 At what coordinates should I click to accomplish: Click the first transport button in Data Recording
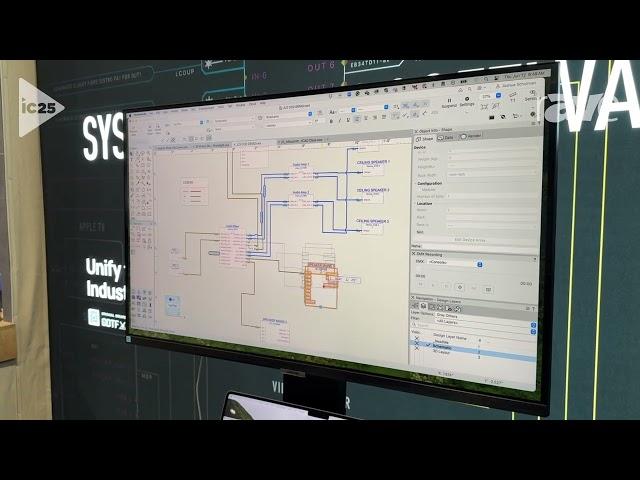point(421,284)
